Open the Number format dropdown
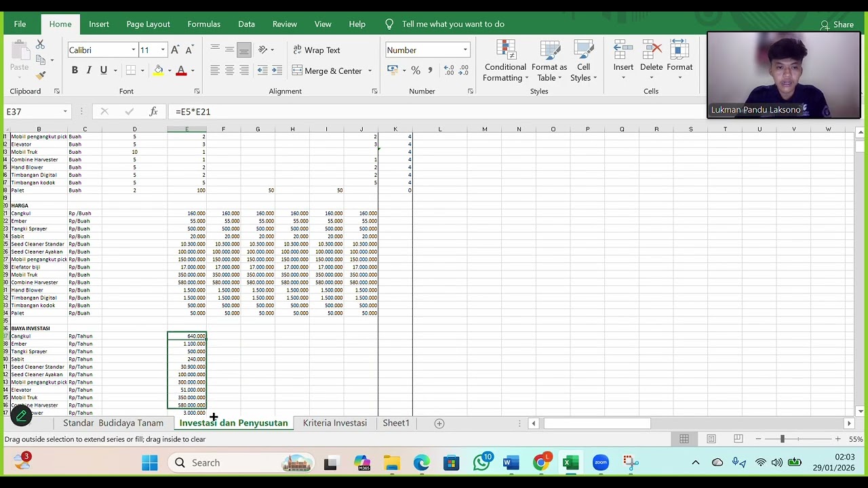 click(x=465, y=50)
